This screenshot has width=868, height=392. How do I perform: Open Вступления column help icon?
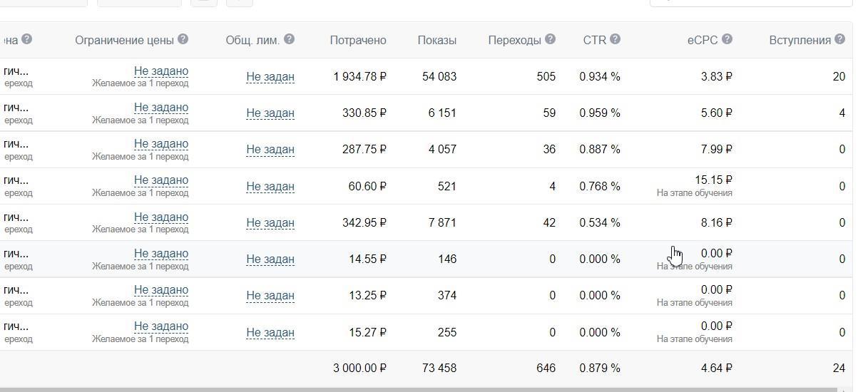[839, 39]
